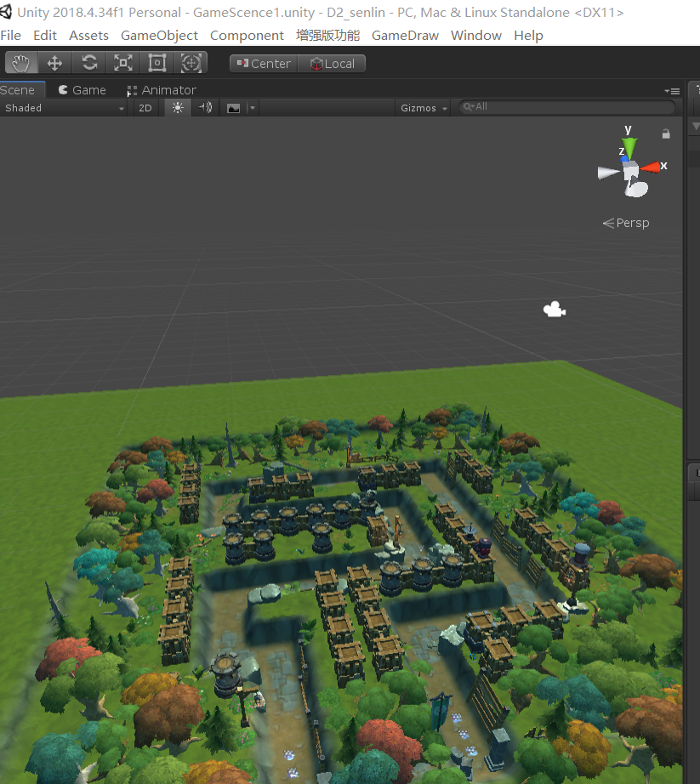The width and height of the screenshot is (700, 784).
Task: Open the GameDraw menu
Action: coord(405,35)
